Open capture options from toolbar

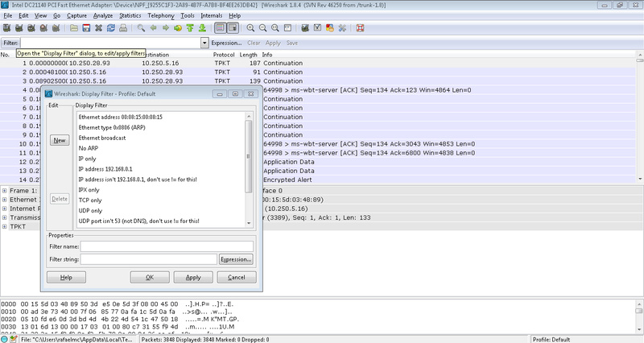tap(19, 28)
